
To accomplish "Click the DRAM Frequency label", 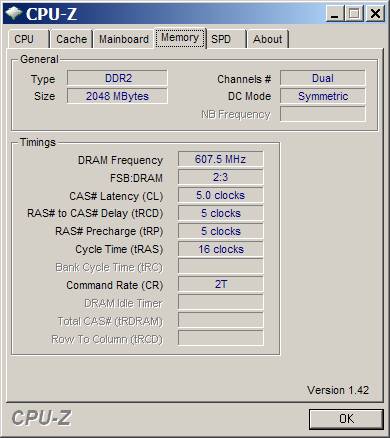I will [x=120, y=160].
